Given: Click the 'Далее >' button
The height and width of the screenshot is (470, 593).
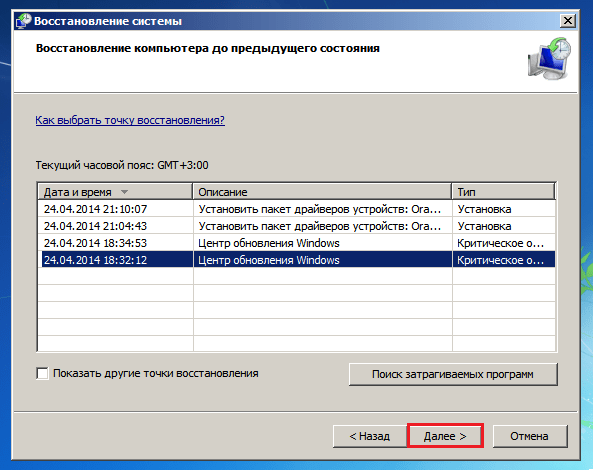Looking at the screenshot, I should (x=445, y=436).
